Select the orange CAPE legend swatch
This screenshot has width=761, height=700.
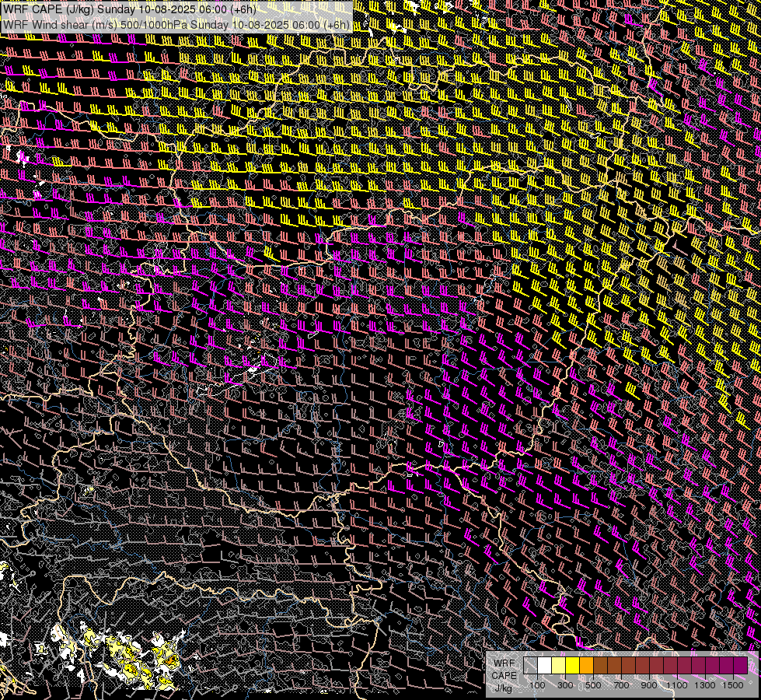pyautogui.click(x=586, y=666)
